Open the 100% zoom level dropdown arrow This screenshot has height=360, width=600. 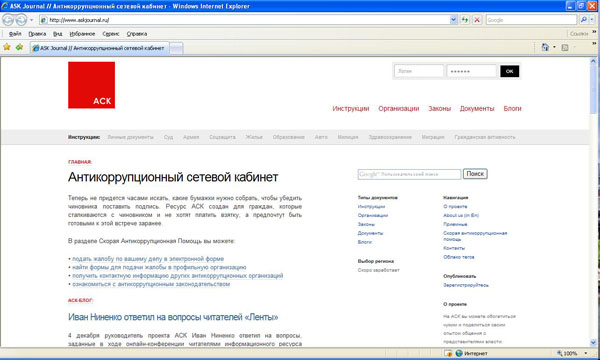tap(585, 353)
